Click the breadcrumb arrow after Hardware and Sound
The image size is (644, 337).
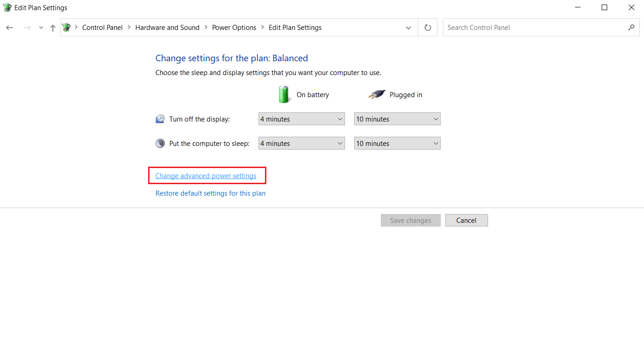206,28
